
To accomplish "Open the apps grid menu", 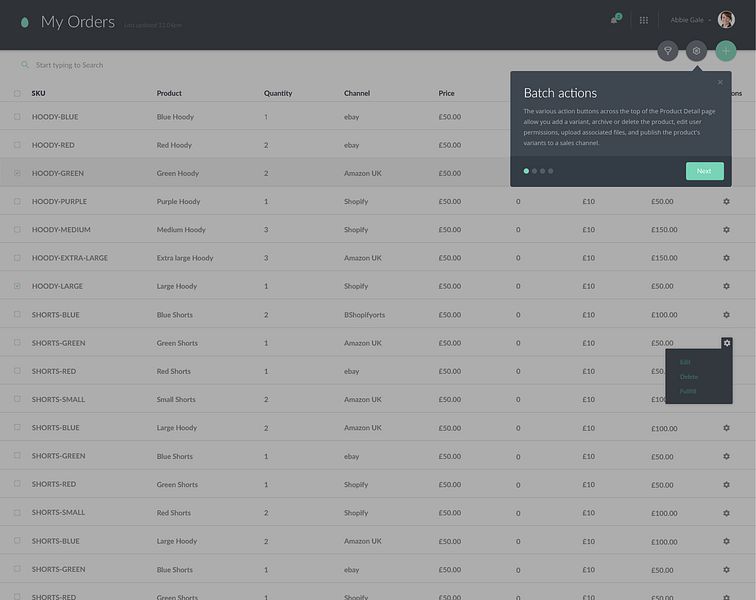I will point(644,20).
